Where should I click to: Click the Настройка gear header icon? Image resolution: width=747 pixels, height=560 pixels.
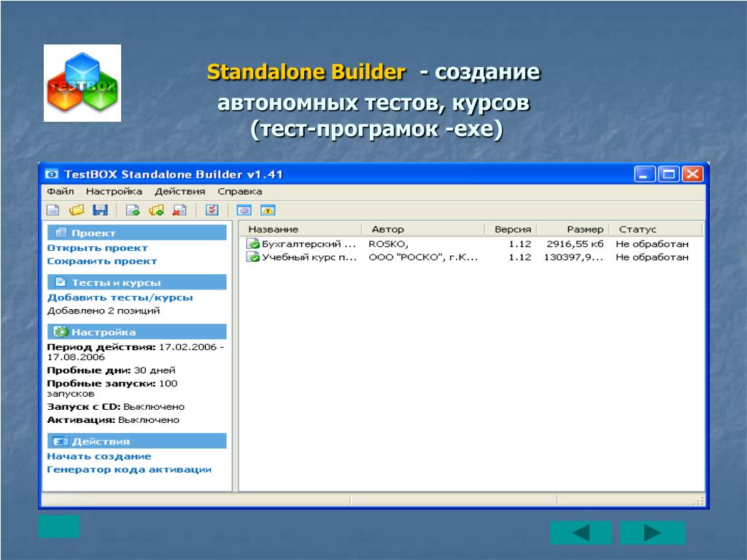click(x=61, y=332)
